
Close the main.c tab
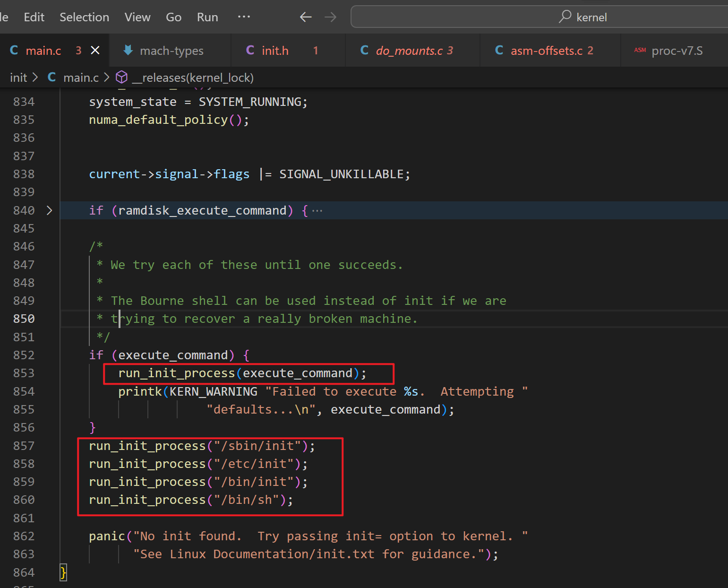tap(95, 50)
